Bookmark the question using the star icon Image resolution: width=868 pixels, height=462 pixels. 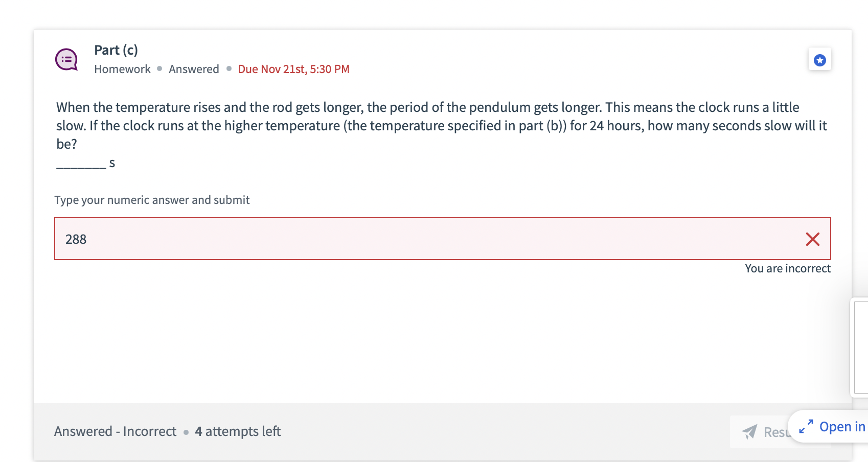[820, 59]
